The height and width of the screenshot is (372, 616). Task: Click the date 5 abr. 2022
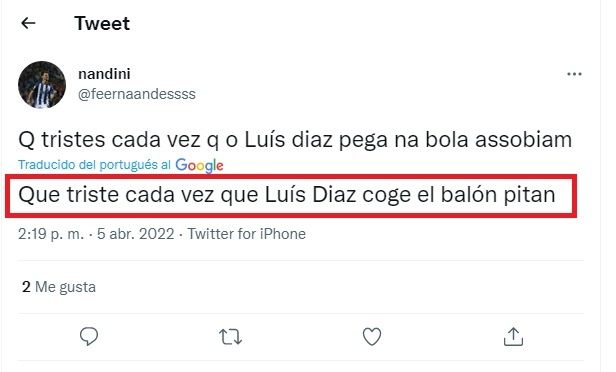tap(136, 234)
